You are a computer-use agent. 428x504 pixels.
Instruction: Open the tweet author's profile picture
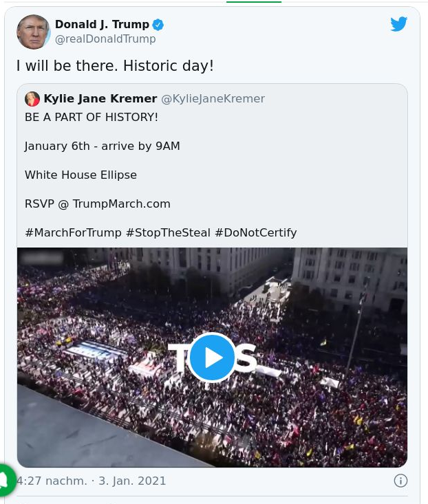[34, 32]
